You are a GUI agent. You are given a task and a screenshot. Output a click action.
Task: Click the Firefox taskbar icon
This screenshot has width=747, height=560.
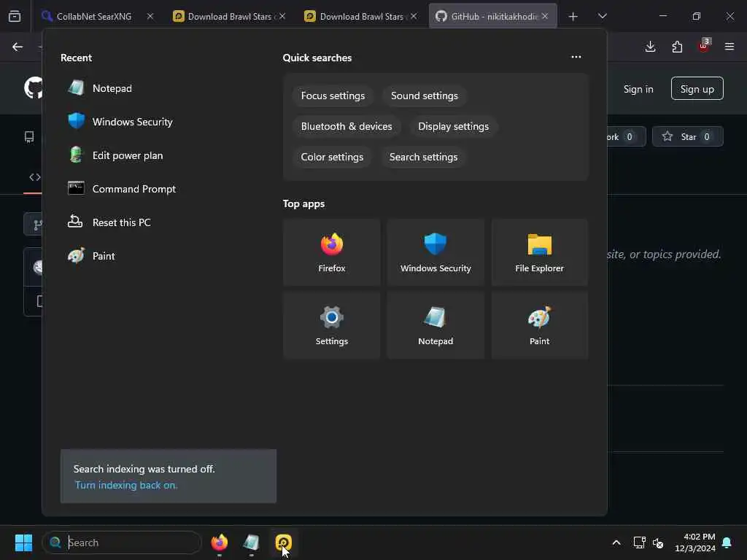[219, 542]
